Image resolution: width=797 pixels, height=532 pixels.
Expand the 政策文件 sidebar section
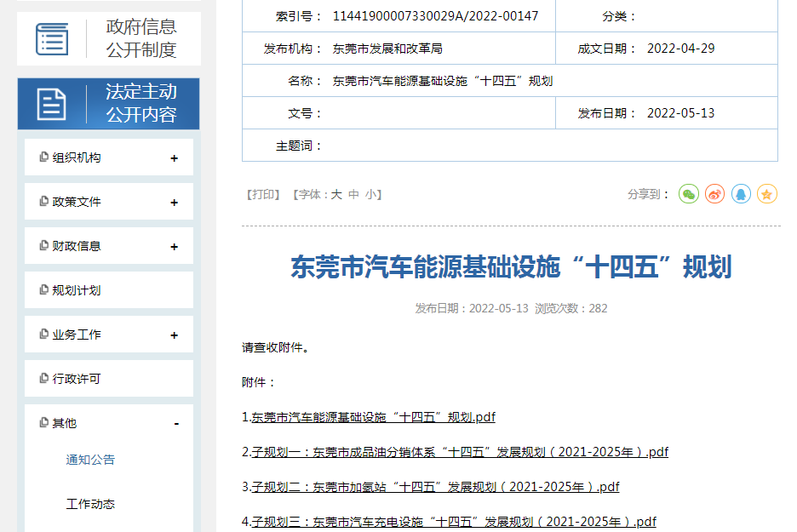(175, 201)
